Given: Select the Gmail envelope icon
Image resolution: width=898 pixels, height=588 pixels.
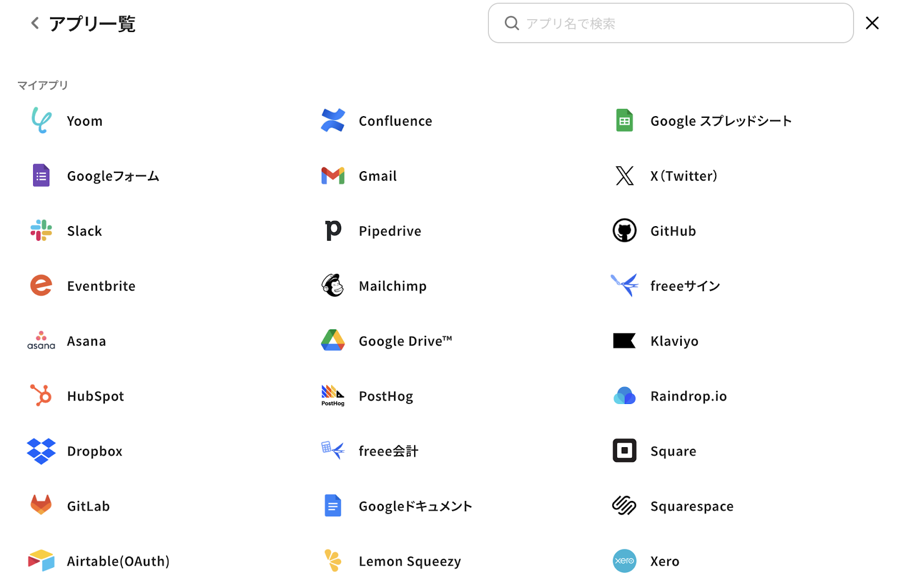Looking at the screenshot, I should (x=333, y=176).
